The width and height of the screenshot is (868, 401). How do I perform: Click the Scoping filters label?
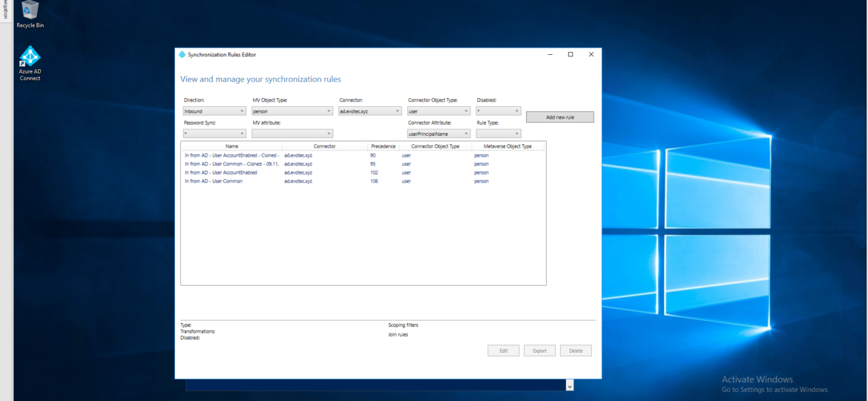(403, 325)
